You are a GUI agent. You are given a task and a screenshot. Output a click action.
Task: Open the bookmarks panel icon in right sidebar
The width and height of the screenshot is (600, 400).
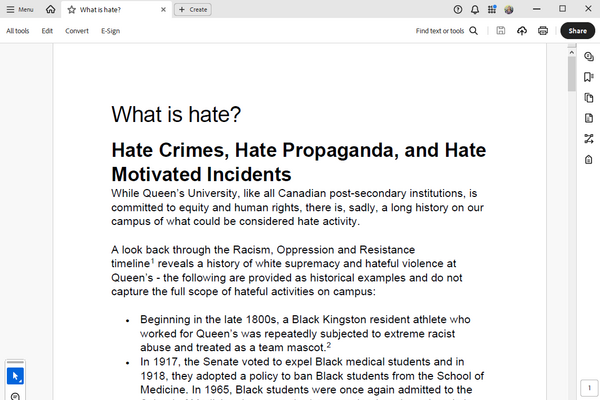tap(589, 77)
